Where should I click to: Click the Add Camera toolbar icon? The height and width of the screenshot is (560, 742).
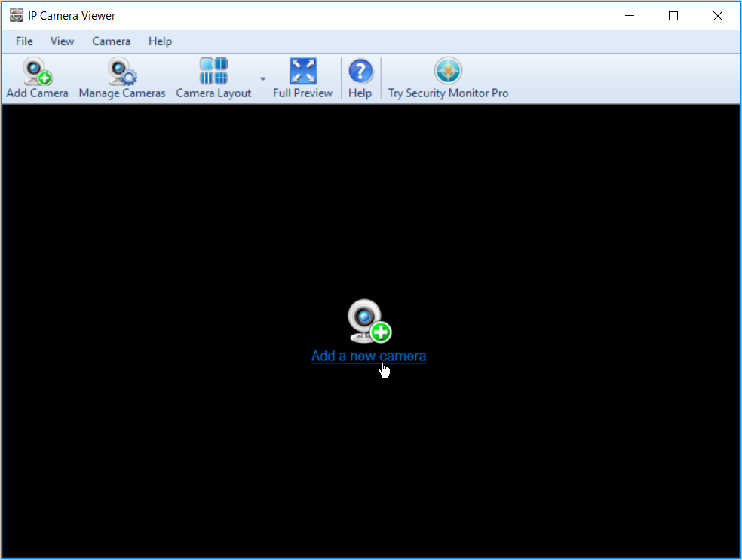point(38,71)
